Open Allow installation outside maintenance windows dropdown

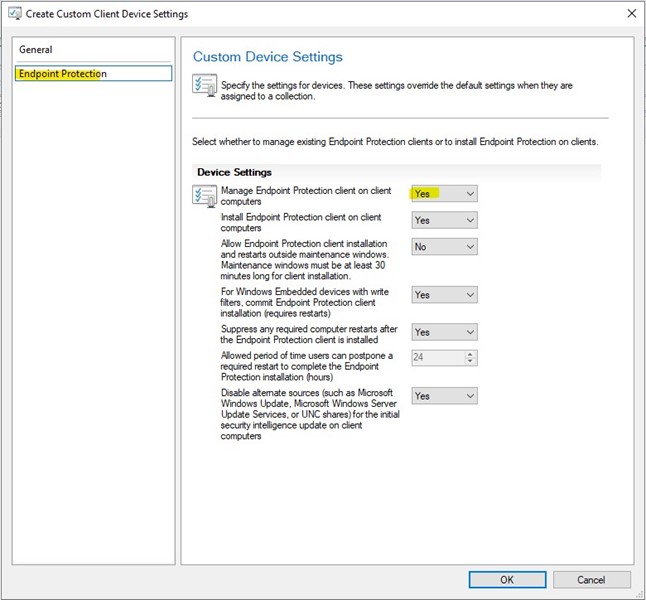[x=445, y=247]
